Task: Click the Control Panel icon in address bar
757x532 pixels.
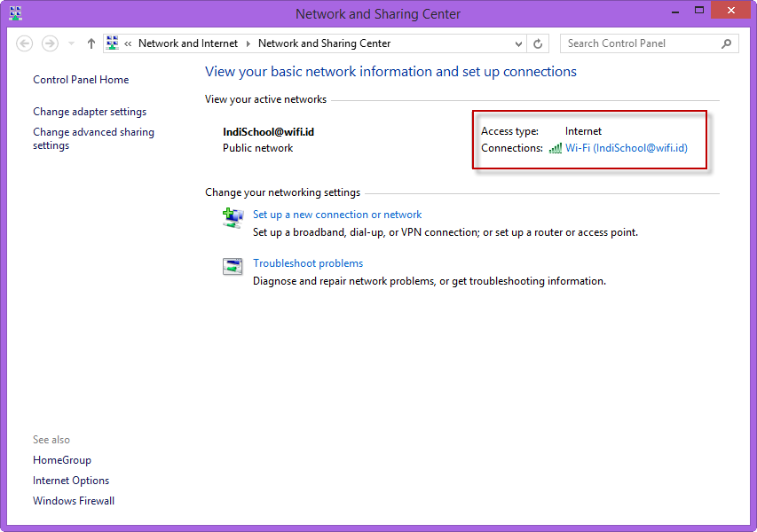Action: pyautogui.click(x=113, y=43)
